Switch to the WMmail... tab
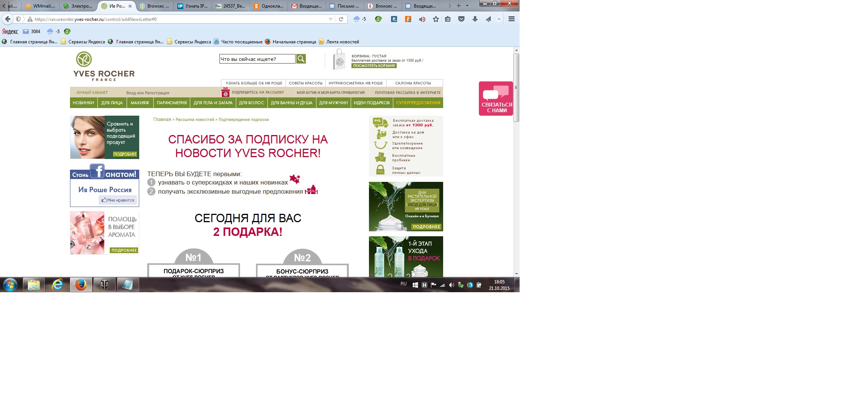 (41, 6)
